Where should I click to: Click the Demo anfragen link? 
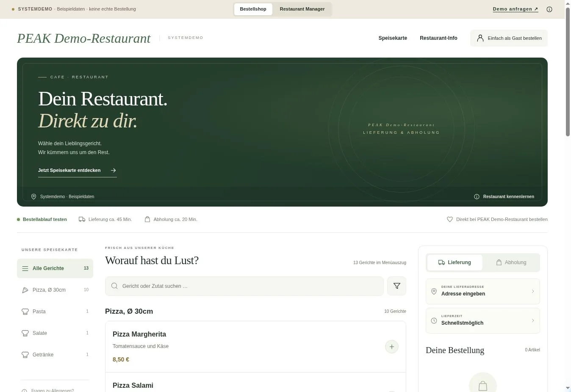pos(516,9)
